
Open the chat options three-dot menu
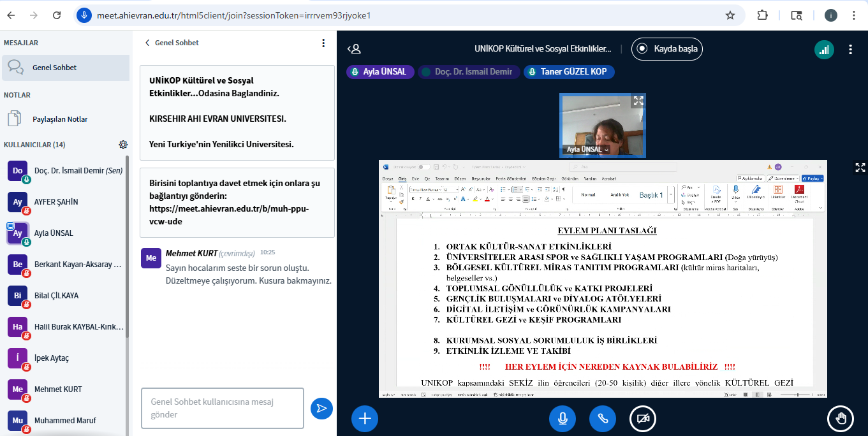pos(323,43)
